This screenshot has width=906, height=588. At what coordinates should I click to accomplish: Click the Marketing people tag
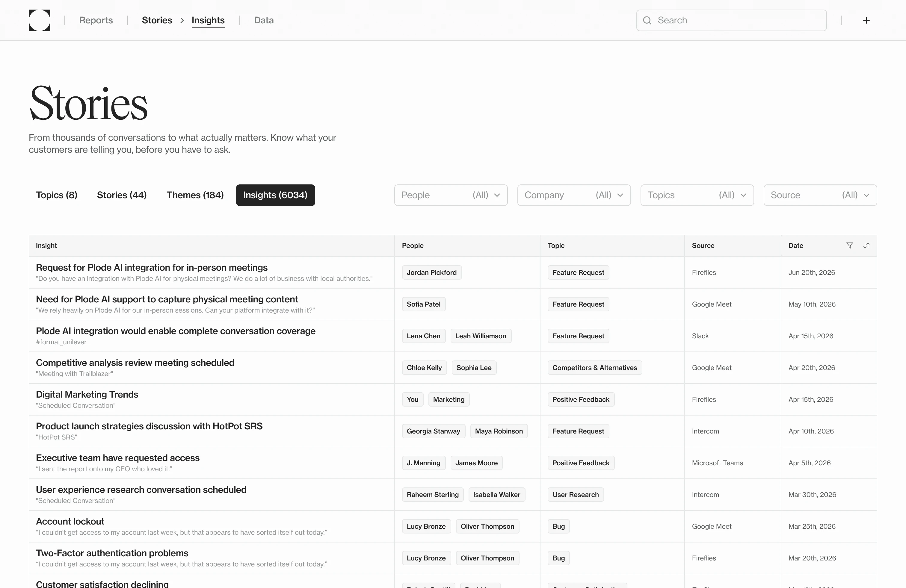449,399
